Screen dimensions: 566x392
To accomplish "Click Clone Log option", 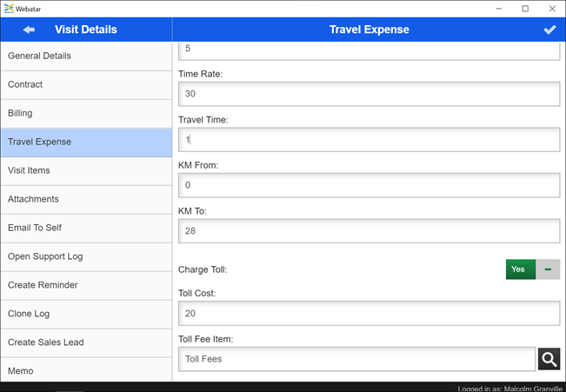I will 85,314.
